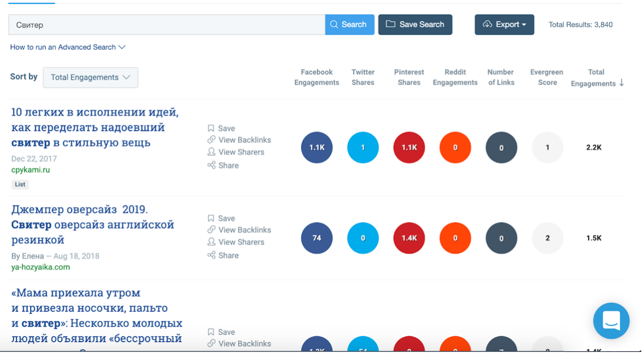The width and height of the screenshot is (644, 353).
Task: Expand the Export dropdown menu
Action: (504, 25)
